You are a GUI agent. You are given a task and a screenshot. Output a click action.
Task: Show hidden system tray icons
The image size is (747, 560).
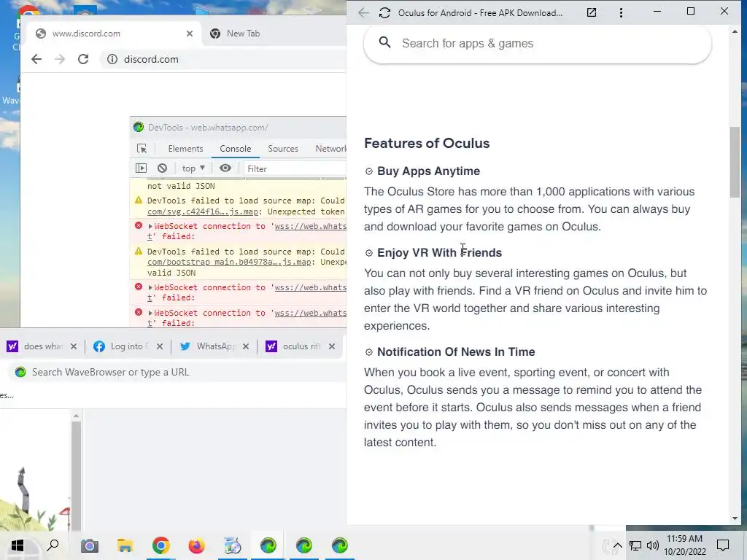617,545
